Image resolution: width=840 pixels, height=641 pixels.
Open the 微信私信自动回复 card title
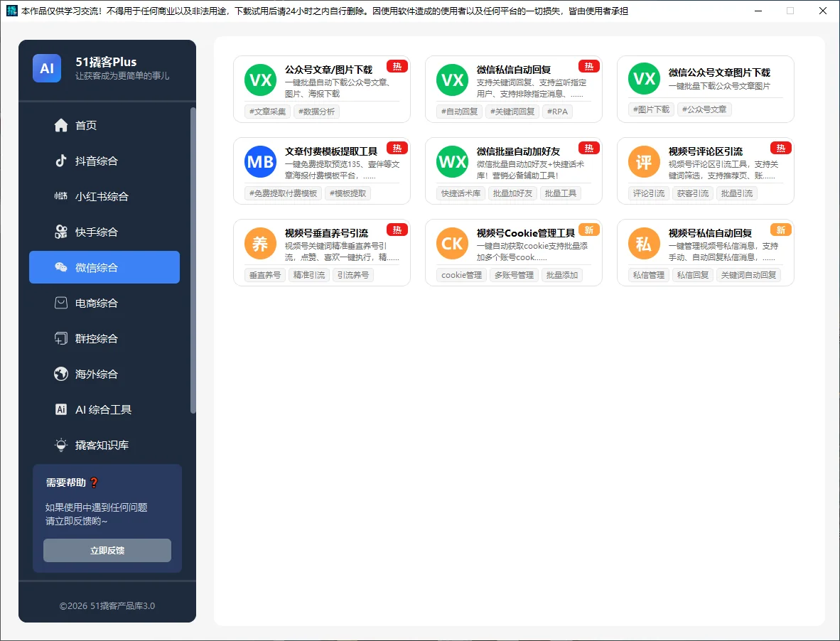[x=514, y=70]
